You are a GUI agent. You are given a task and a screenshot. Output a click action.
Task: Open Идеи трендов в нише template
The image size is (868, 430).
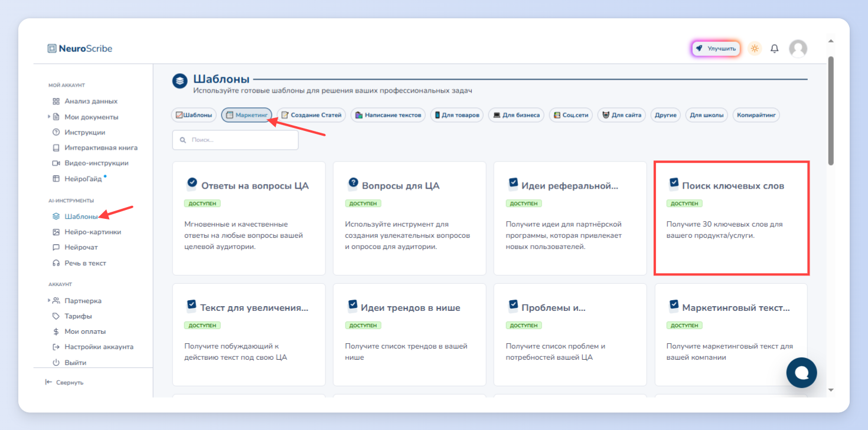(409, 334)
